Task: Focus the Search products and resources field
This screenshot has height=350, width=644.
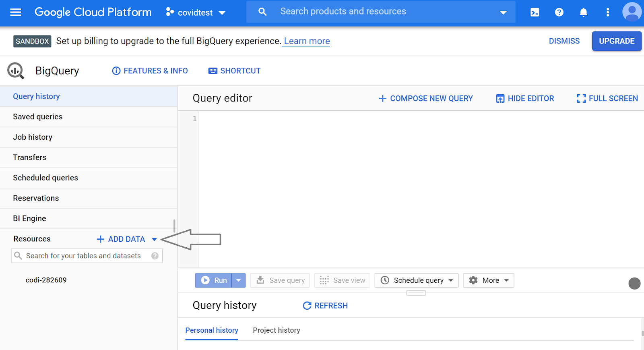Action: coord(380,12)
